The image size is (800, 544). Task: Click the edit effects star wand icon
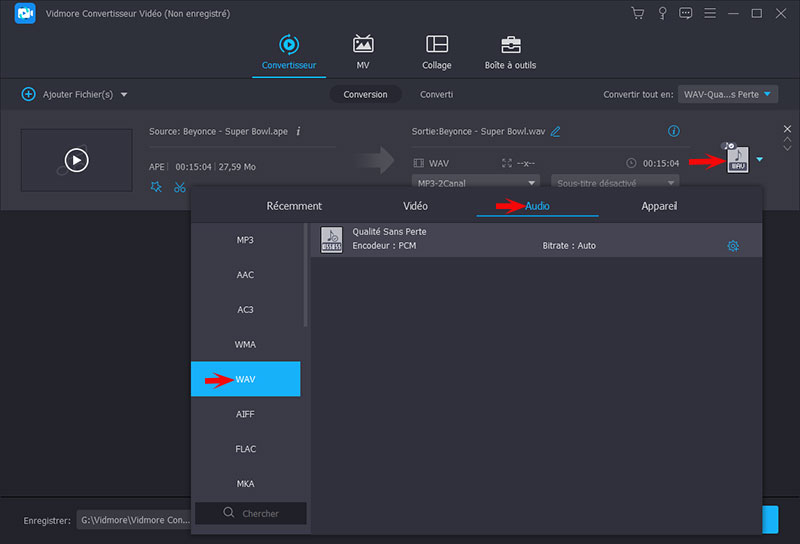click(x=156, y=187)
